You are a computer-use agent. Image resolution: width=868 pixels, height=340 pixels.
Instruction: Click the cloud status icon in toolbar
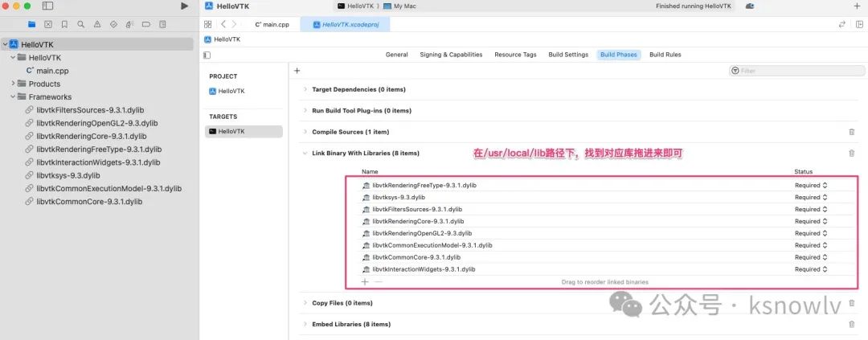[750, 6]
